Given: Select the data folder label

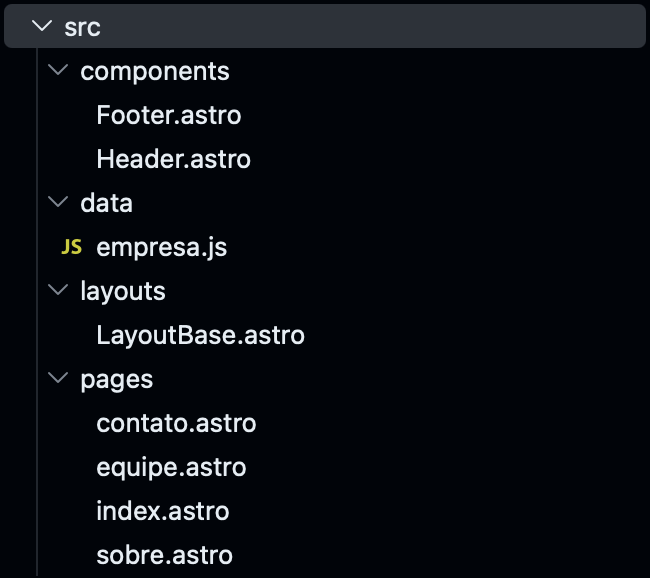Looking at the screenshot, I should pyautogui.click(x=107, y=203).
